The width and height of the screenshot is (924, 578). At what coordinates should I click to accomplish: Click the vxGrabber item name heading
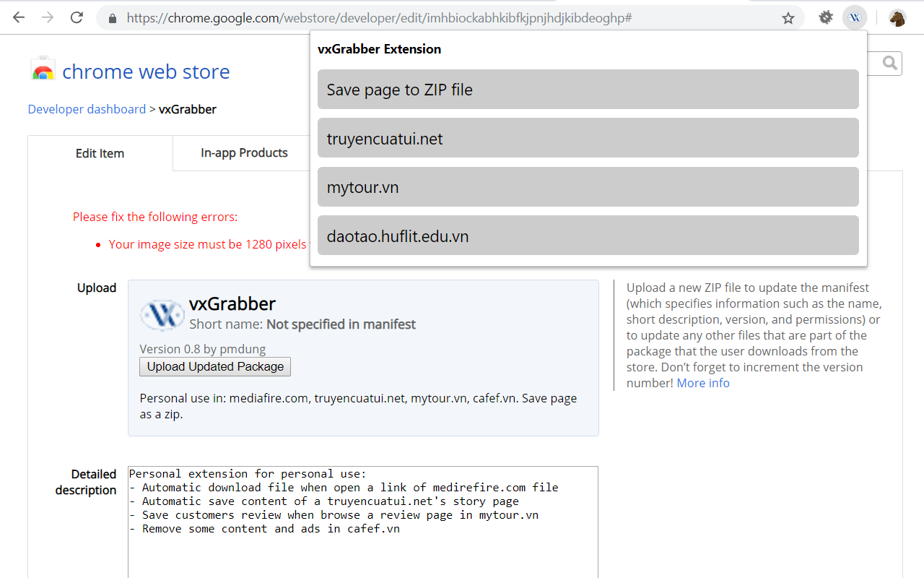click(x=232, y=303)
